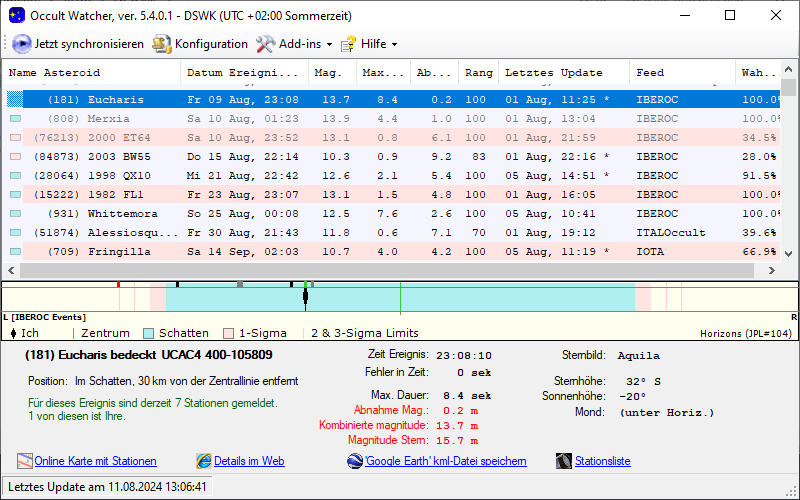
Task: Open Konfiguration settings icon
Action: tap(162, 44)
